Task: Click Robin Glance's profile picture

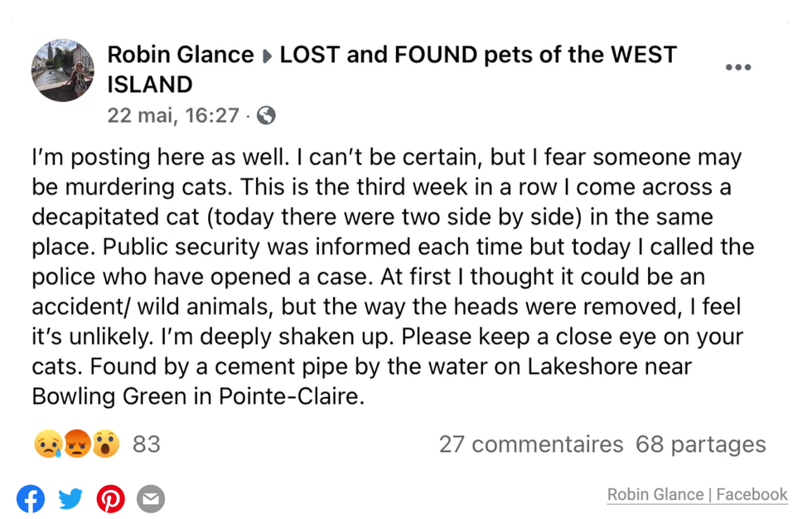Action: (x=63, y=70)
